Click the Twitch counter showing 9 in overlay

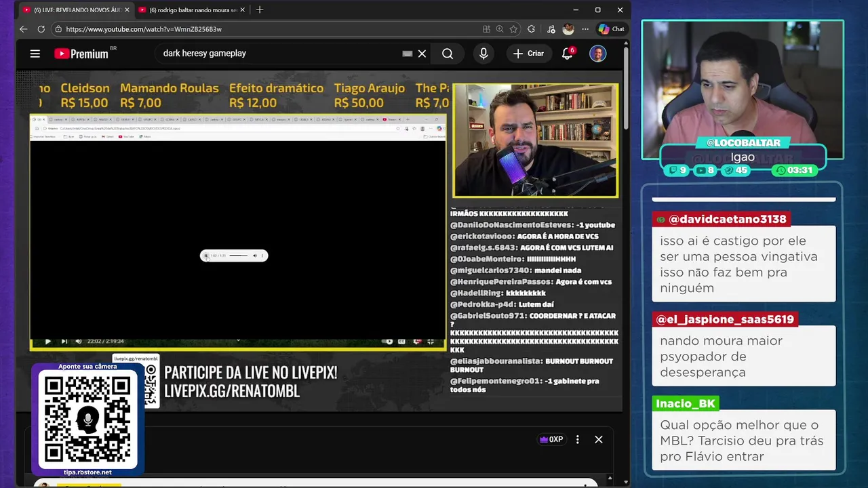[678, 170]
